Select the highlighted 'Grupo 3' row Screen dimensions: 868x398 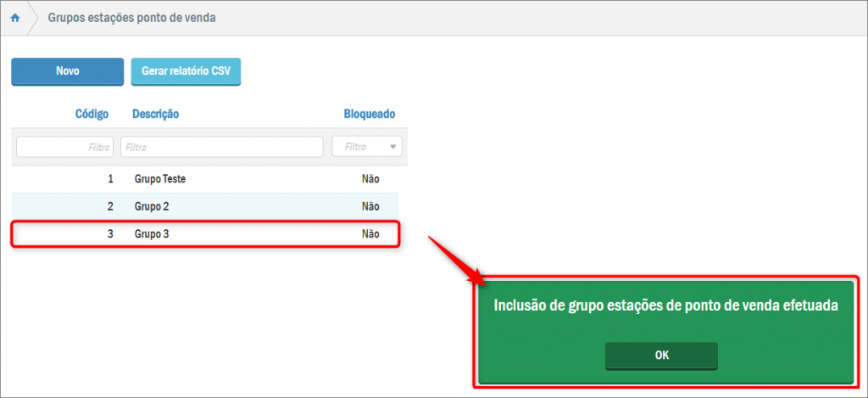[152, 233]
